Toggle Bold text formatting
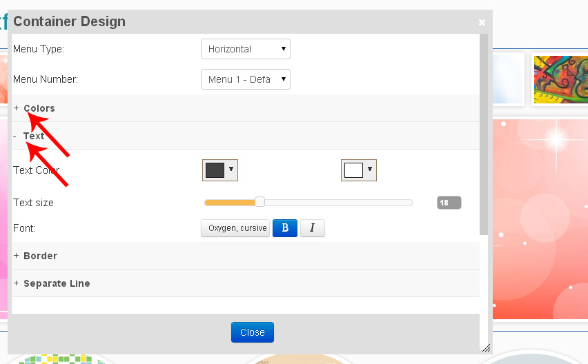Screen dimensions: 588x364 (x=285, y=228)
